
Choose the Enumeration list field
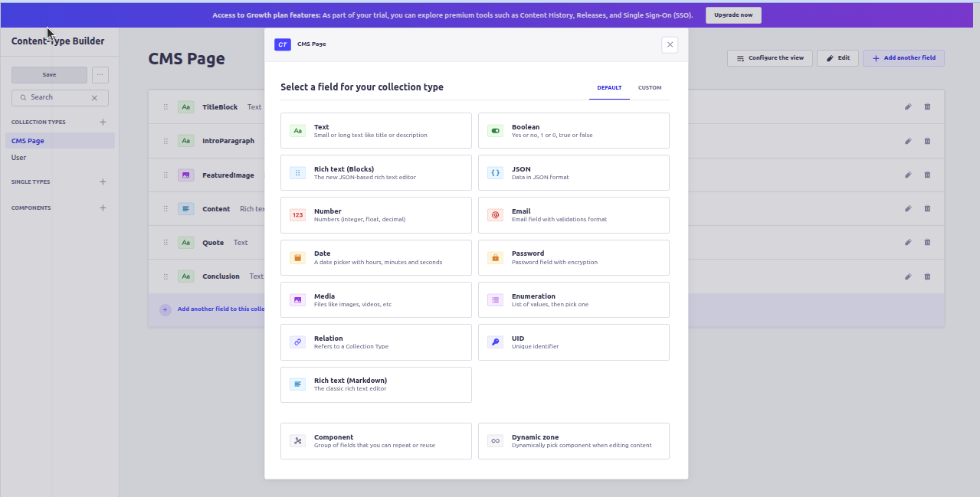tap(573, 300)
